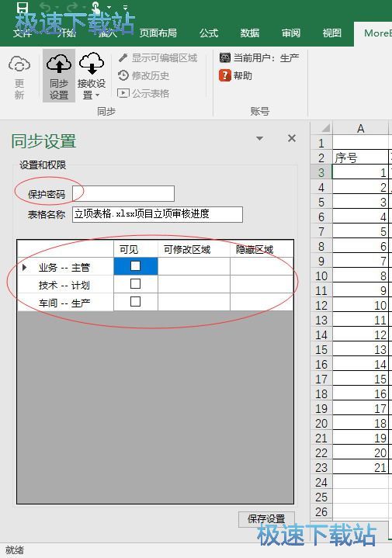Select the 技术 -- 计划 row header
The image size is (392, 558).
coord(65,284)
